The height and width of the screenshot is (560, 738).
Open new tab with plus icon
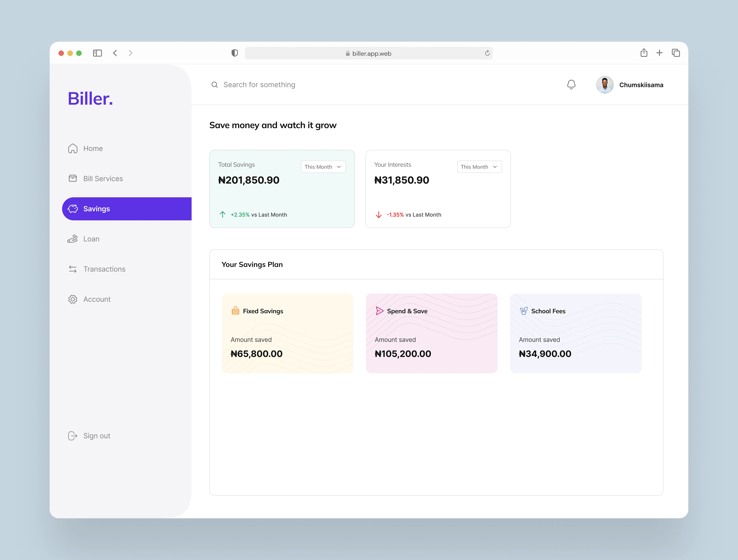(x=659, y=53)
